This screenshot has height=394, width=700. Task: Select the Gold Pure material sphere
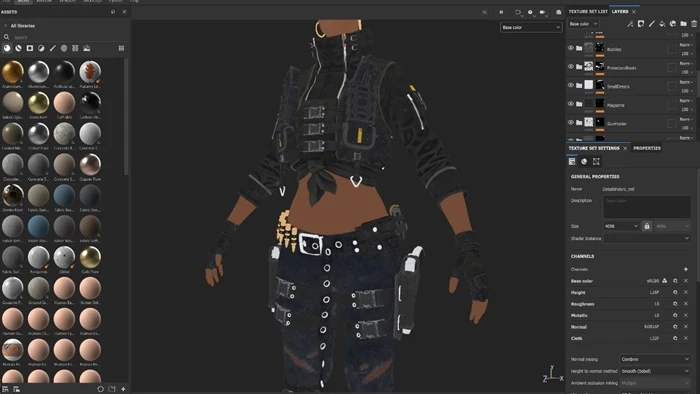tap(90, 257)
